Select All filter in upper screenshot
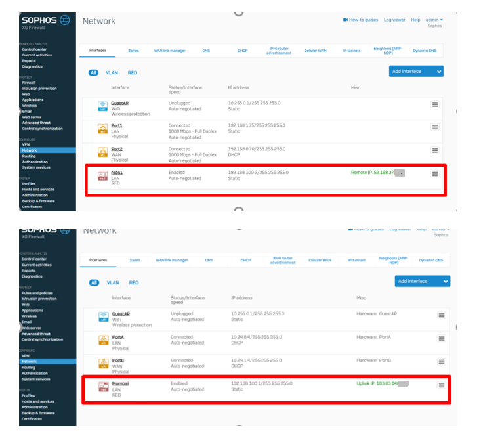Screen dimensions: 504x436 93,73
